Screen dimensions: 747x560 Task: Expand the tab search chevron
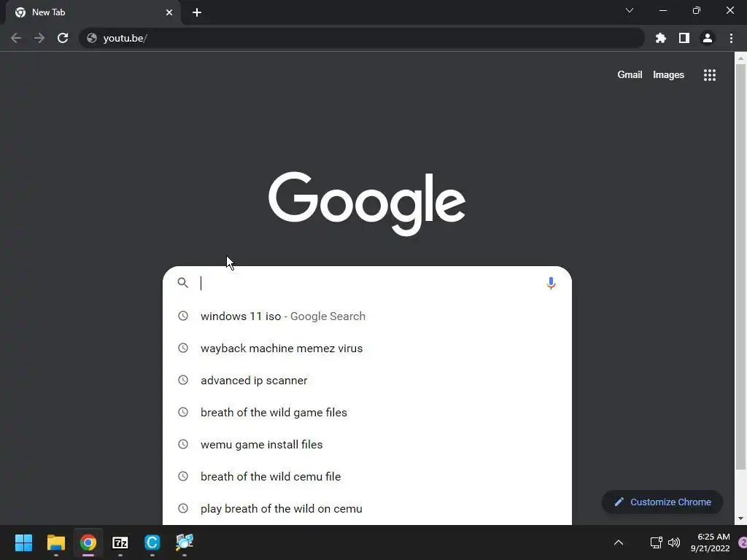click(630, 10)
